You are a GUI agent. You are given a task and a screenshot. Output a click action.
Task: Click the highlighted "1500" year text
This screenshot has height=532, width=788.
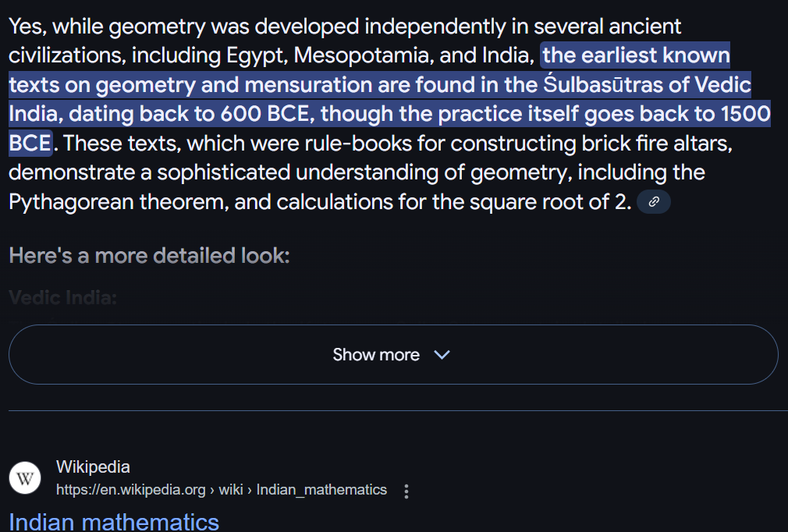(x=746, y=114)
